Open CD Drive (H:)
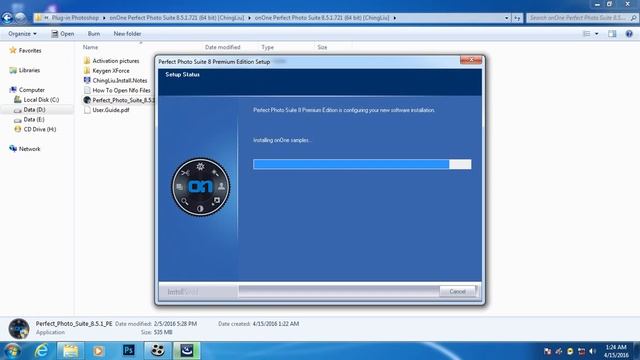This screenshot has height=360, width=640. 35,129
